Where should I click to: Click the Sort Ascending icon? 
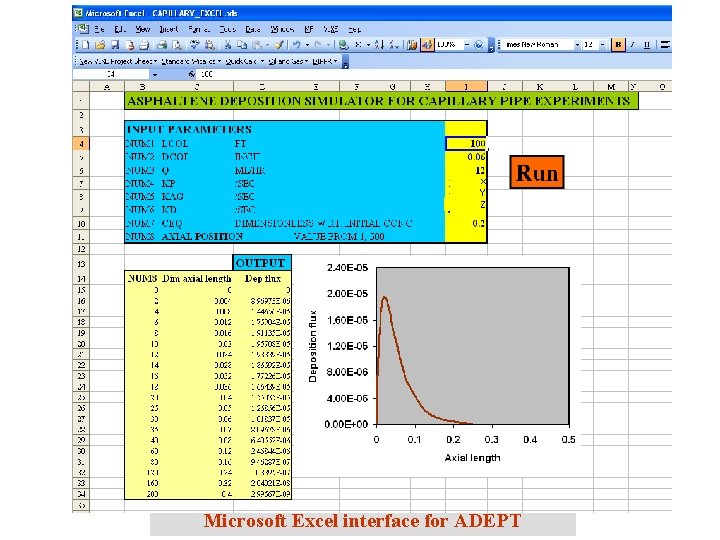coord(379,45)
